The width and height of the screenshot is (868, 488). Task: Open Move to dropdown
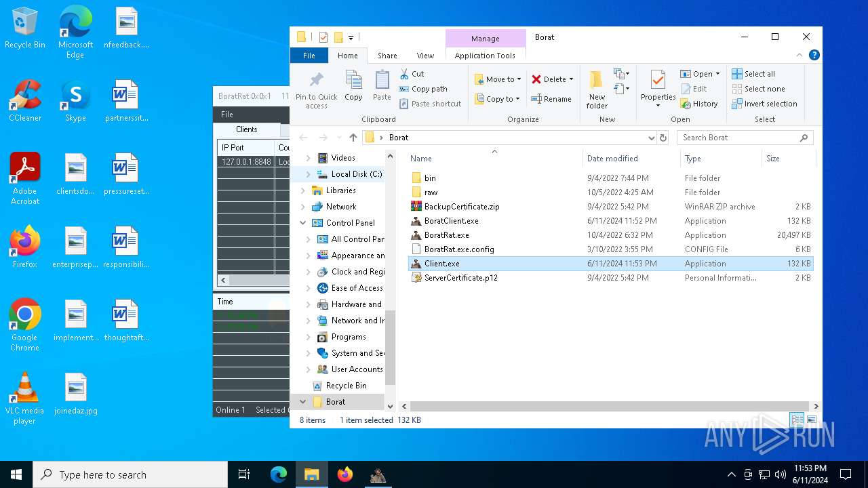[498, 79]
